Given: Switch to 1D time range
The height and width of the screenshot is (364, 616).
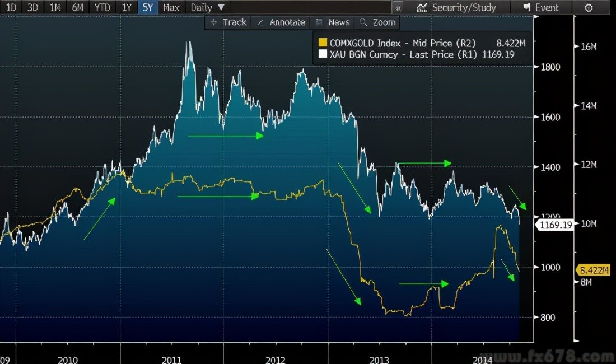Looking at the screenshot, I should [x=11, y=7].
